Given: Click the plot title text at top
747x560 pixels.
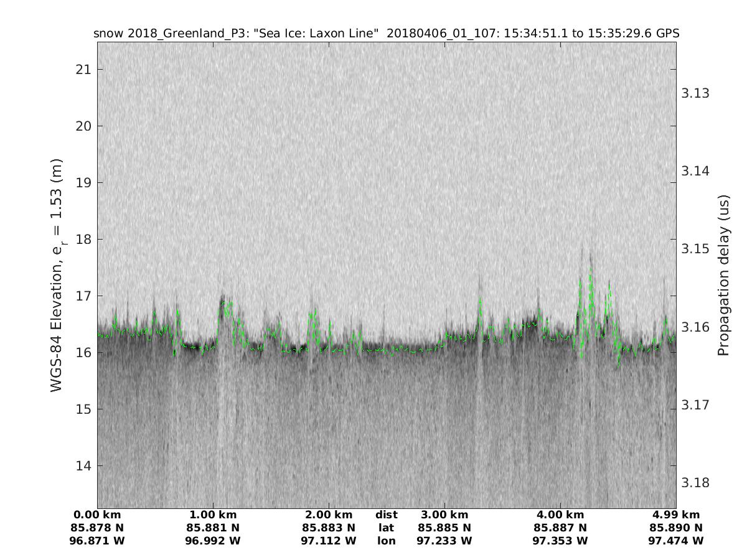Looking at the screenshot, I should 386,34.
